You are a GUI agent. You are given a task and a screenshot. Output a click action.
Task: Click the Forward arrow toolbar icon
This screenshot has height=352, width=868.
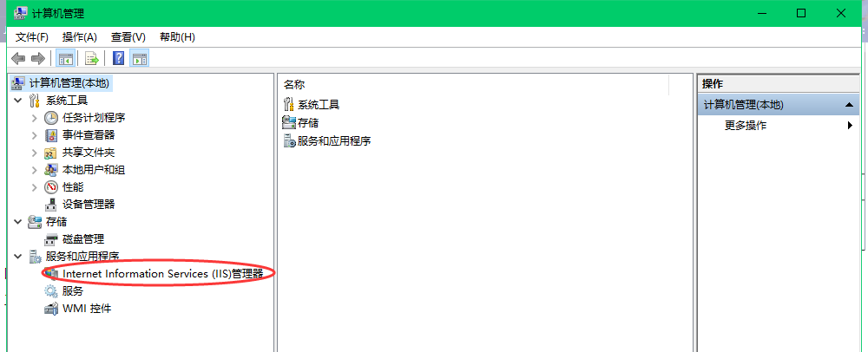(x=37, y=58)
